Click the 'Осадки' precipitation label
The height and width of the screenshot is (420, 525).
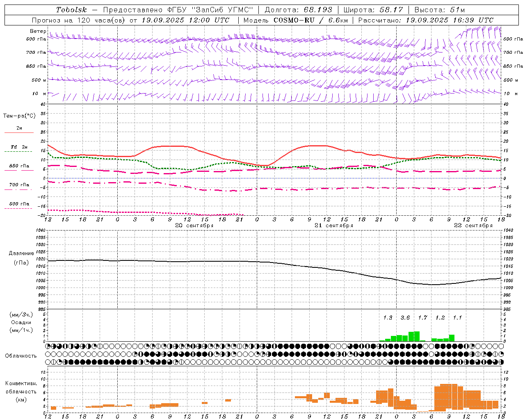21,322
